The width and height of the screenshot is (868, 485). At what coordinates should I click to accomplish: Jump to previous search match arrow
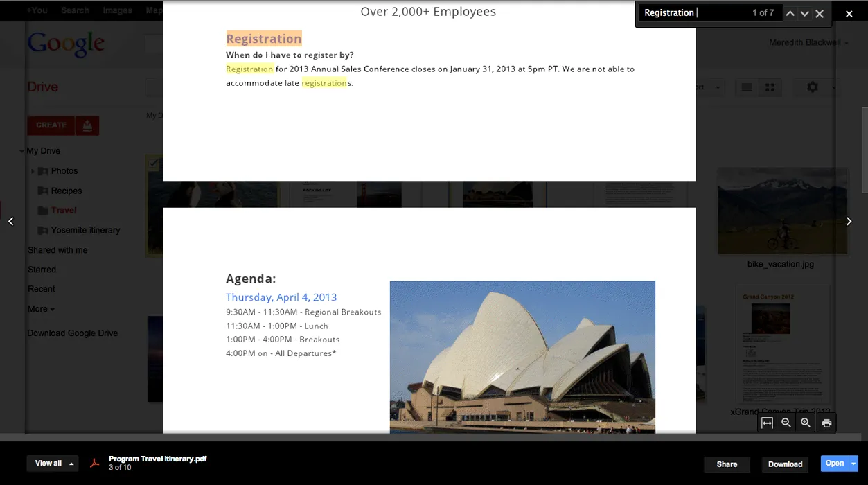coord(790,13)
